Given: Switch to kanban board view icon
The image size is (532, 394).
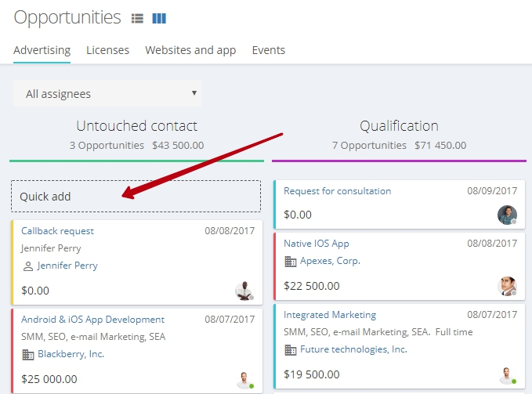Looking at the screenshot, I should coord(159,18).
